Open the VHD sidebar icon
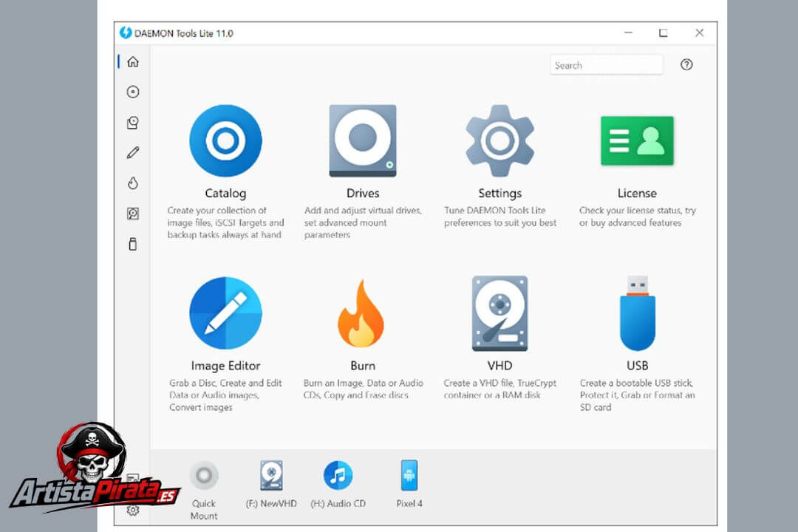 [x=133, y=214]
